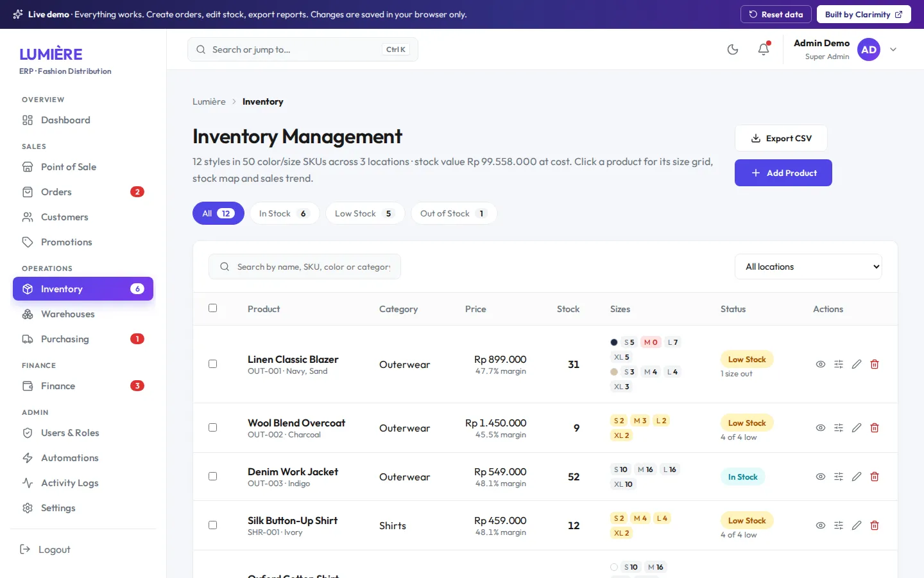Expand the Admin Demo account menu chevron
The width and height of the screenshot is (924, 578).
(893, 49)
